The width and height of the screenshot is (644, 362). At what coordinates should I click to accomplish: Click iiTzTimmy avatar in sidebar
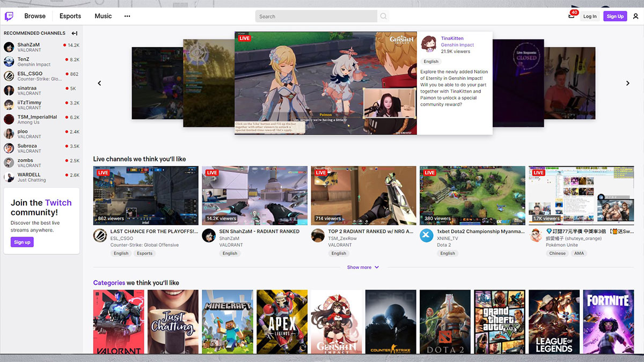[9, 105]
